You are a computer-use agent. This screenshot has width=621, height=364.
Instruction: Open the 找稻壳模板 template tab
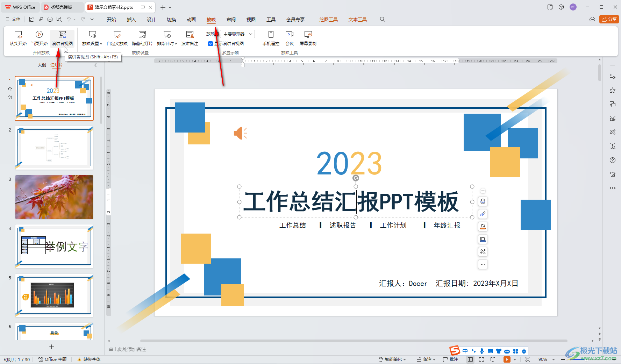(62, 7)
